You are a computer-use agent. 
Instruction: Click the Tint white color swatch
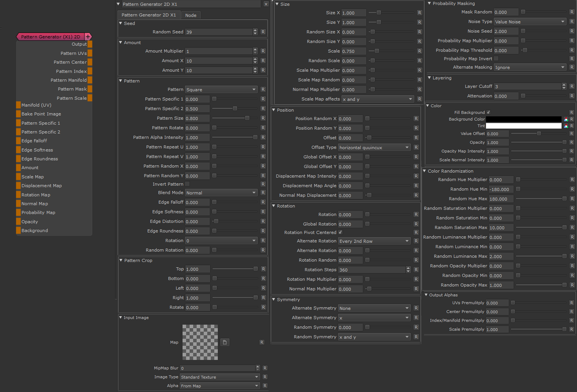(x=523, y=126)
